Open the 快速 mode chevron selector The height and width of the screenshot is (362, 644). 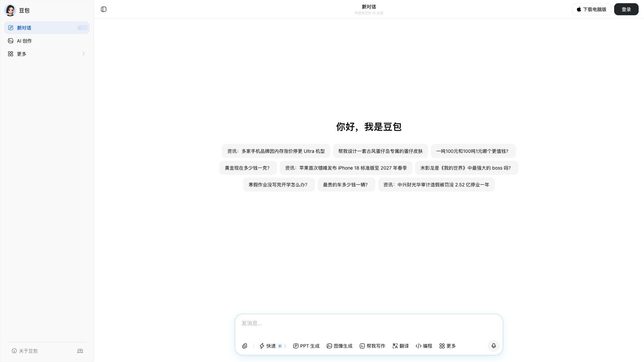[285, 346]
